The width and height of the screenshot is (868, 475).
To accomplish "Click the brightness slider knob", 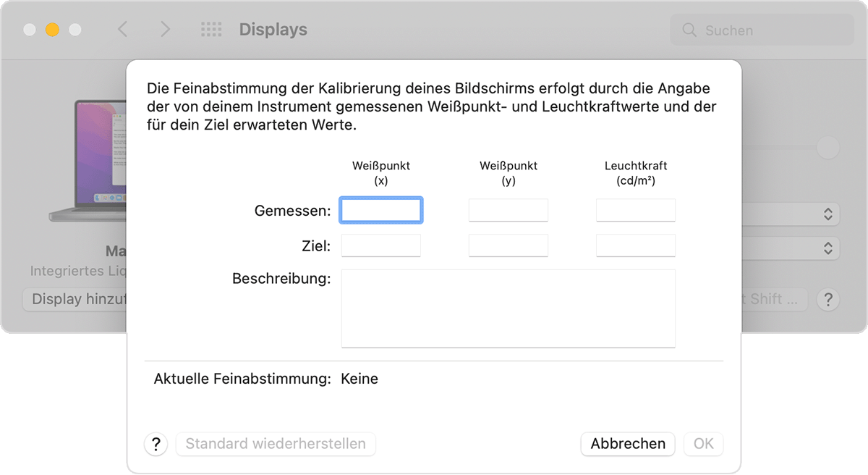I will pyautogui.click(x=827, y=148).
